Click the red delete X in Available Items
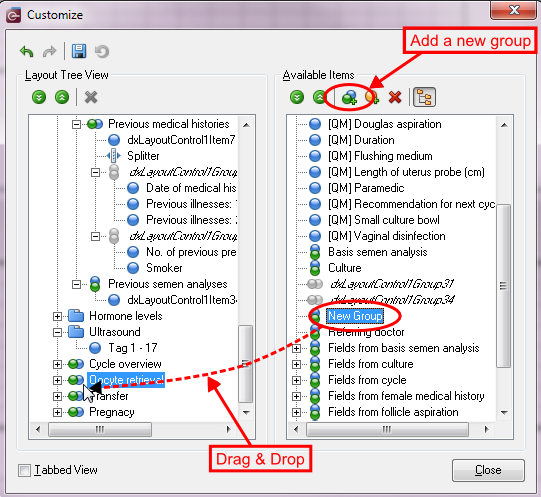Image resolution: width=541 pixels, height=497 pixels. (x=395, y=97)
